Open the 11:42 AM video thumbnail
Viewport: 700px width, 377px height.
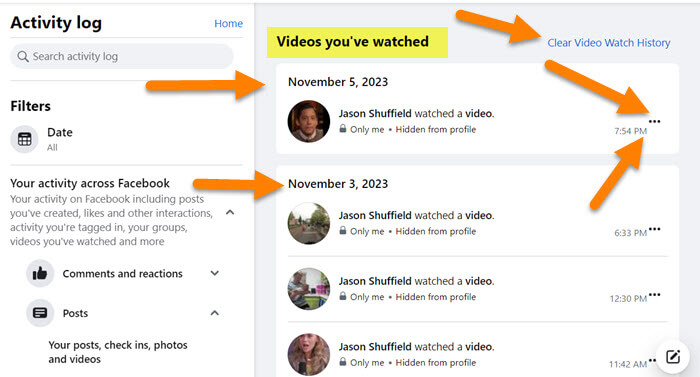[308, 354]
